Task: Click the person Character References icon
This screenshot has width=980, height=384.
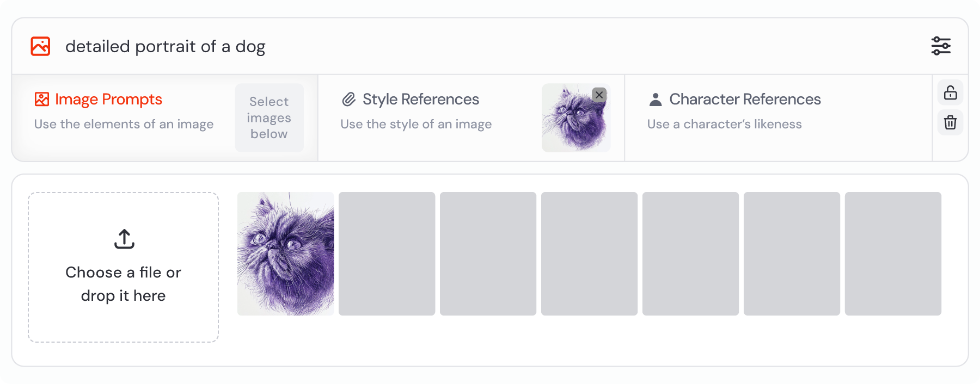Action: pos(656,99)
